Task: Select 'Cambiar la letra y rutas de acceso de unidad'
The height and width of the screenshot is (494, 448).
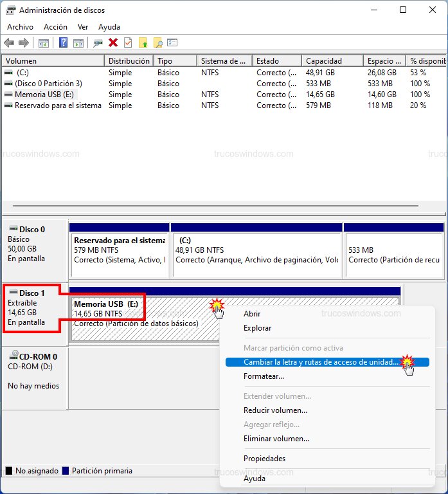Action: 321,362
